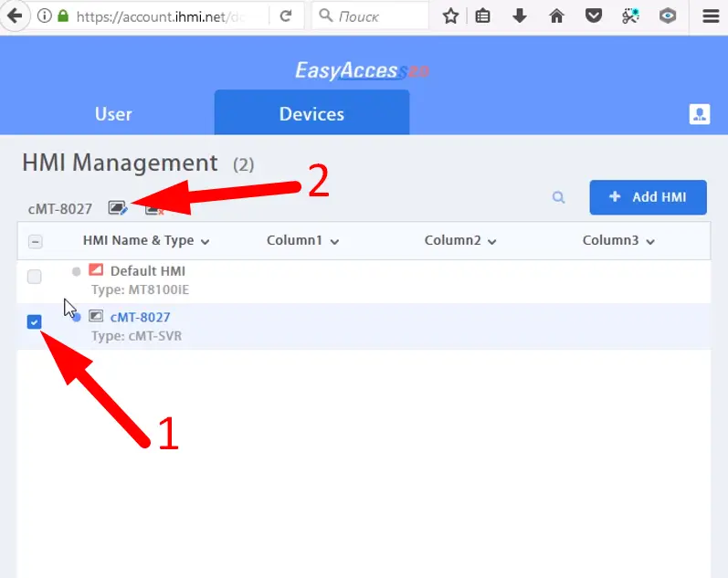Viewport: 728px width, 578px height.
Task: Toggle the select-all checkbox in the table header
Action: coord(36,241)
